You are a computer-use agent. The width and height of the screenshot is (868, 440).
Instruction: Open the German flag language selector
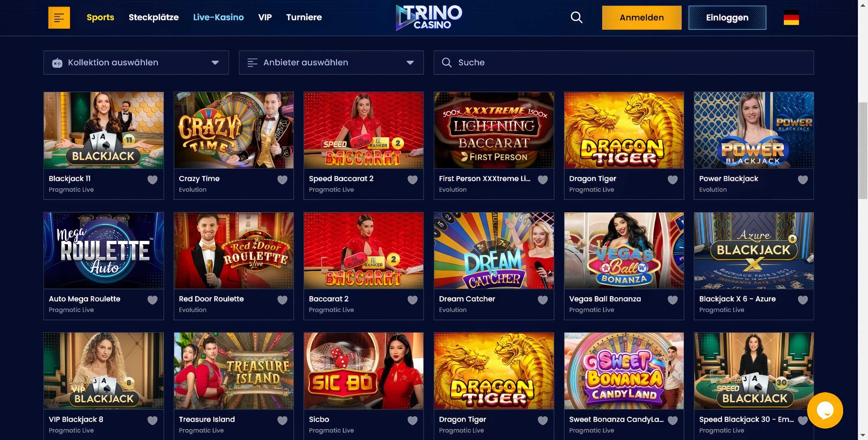tap(791, 17)
